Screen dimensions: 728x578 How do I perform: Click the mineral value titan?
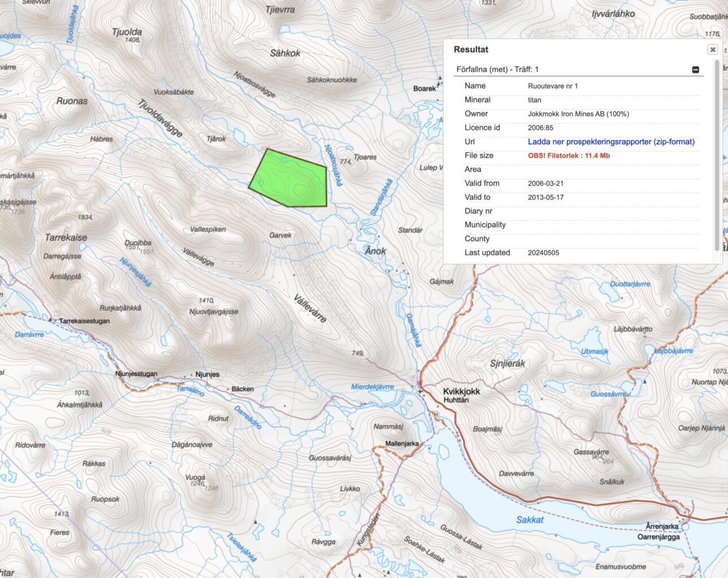pos(534,100)
